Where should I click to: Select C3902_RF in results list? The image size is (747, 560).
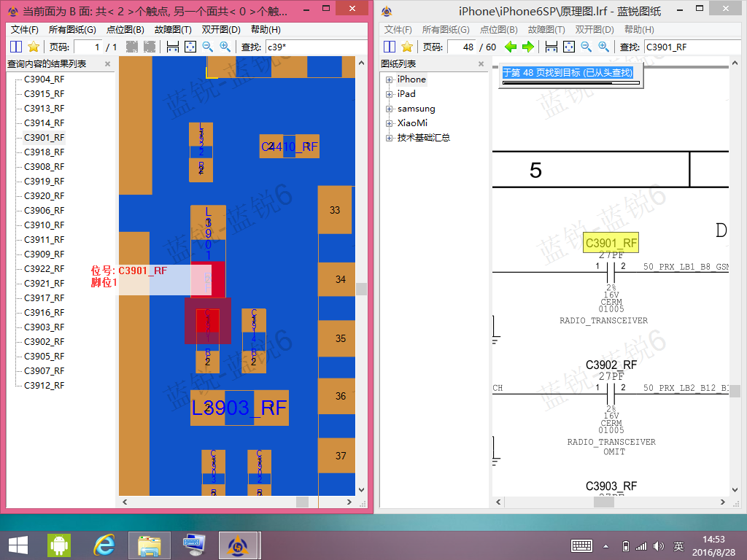[x=44, y=342]
